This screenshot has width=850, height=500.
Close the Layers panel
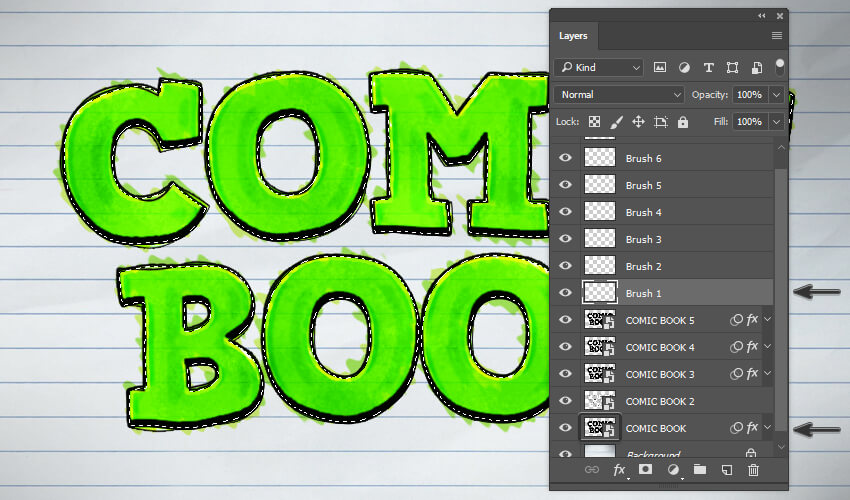[780, 16]
